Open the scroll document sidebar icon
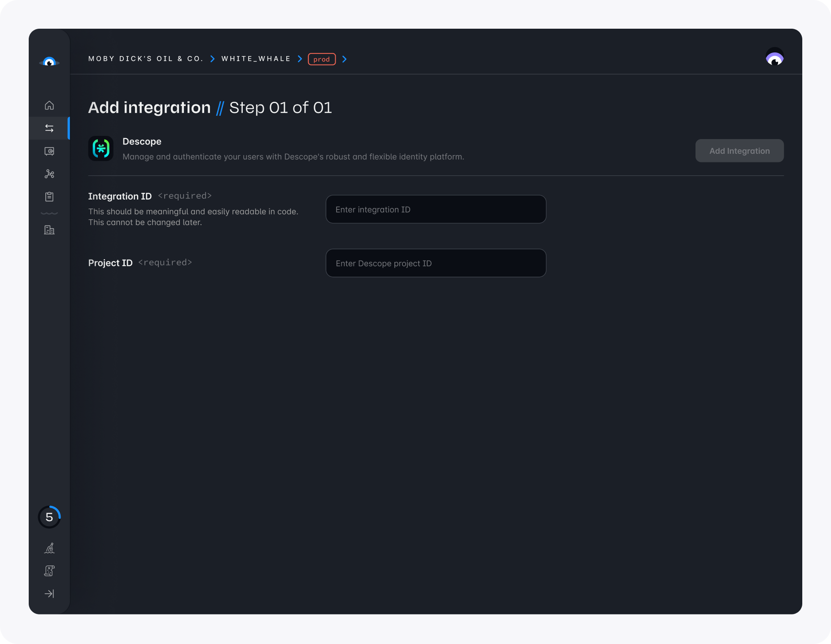This screenshot has width=831, height=644. [49, 571]
